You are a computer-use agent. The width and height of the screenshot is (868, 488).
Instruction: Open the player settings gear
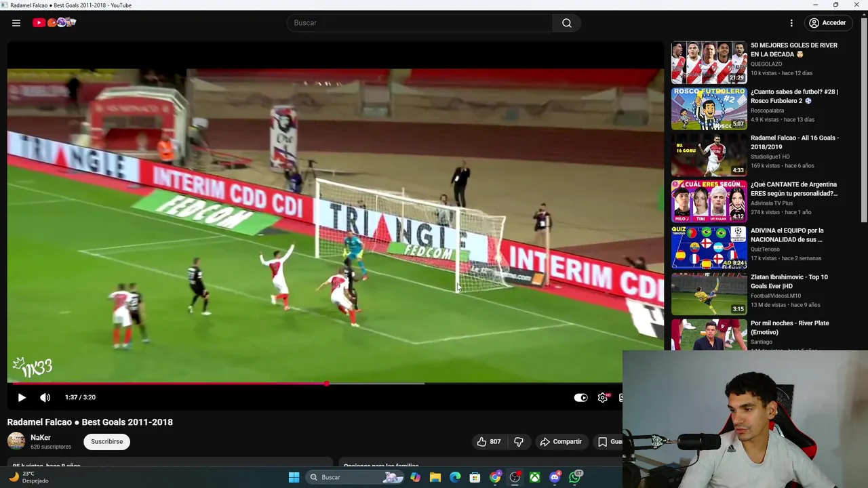tap(603, 398)
